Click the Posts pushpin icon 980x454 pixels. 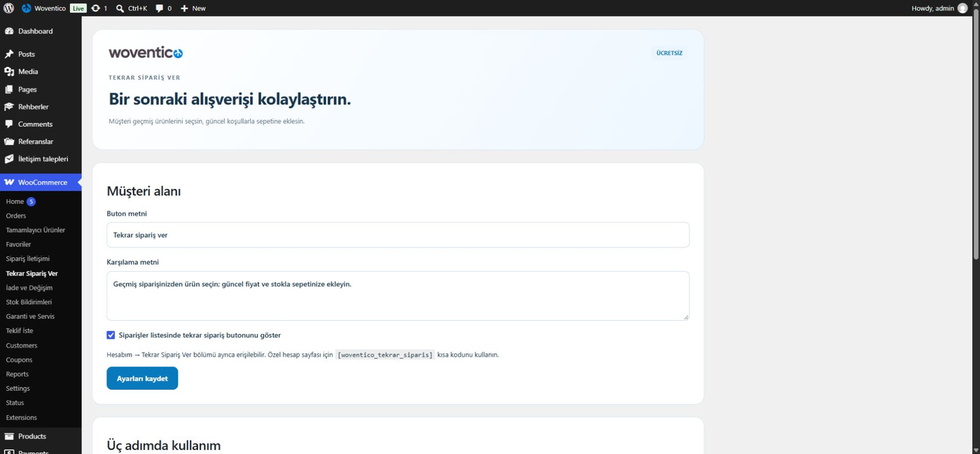(x=9, y=54)
